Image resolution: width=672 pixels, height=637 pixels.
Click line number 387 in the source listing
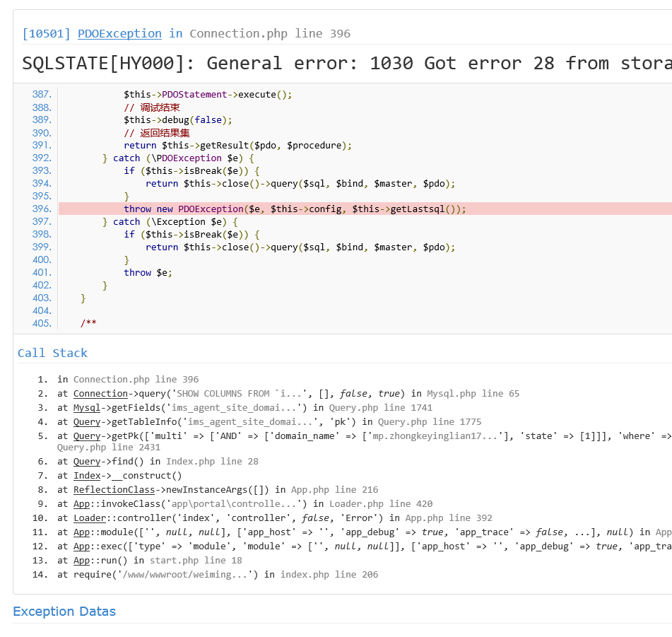click(x=42, y=94)
